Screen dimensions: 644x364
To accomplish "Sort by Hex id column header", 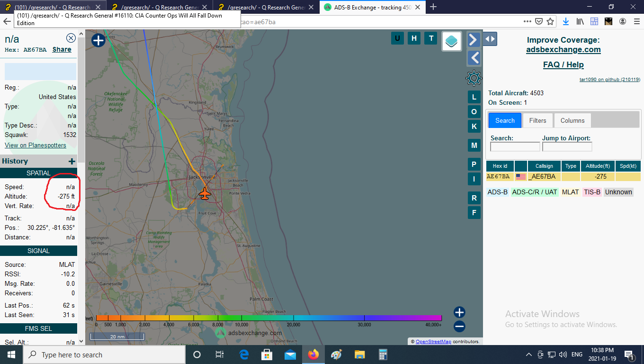I will coord(500,166).
